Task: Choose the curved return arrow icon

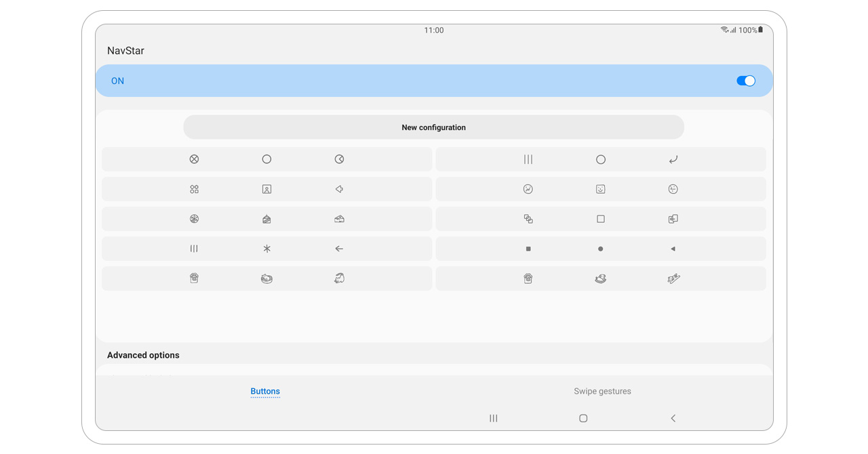Action: click(x=673, y=159)
